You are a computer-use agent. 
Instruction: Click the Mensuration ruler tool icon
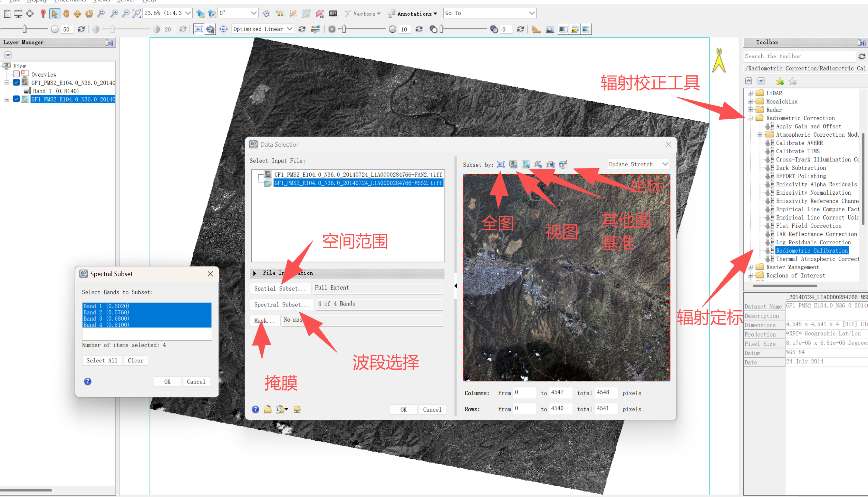pyautogui.click(x=536, y=29)
